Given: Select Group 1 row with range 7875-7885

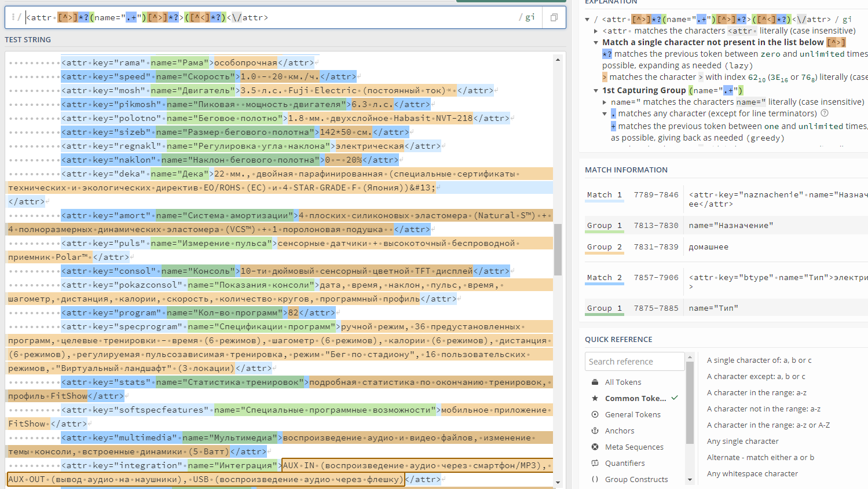Looking at the screenshot, I should (726, 308).
